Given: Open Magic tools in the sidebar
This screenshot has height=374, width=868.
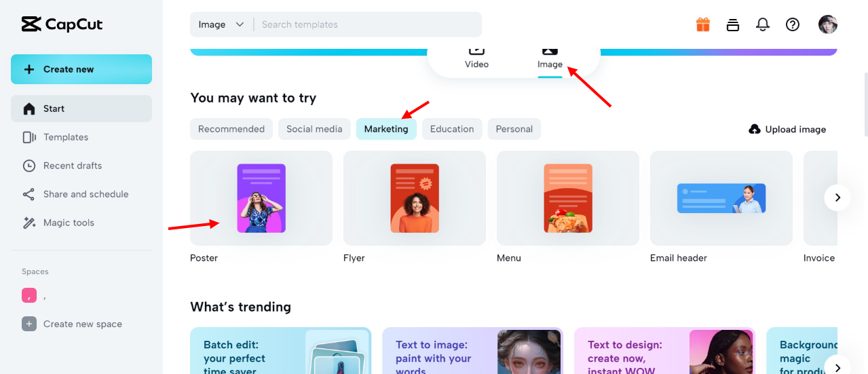Looking at the screenshot, I should (69, 223).
